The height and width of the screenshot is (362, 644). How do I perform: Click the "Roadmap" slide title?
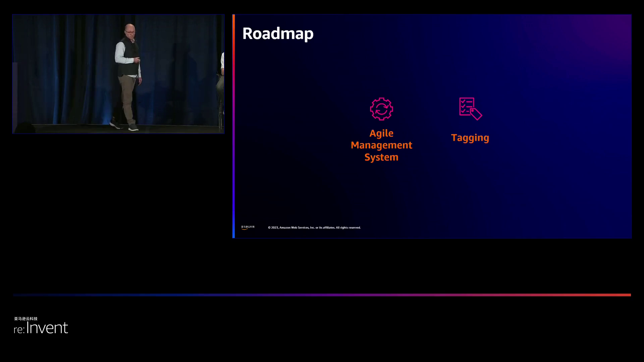[278, 34]
